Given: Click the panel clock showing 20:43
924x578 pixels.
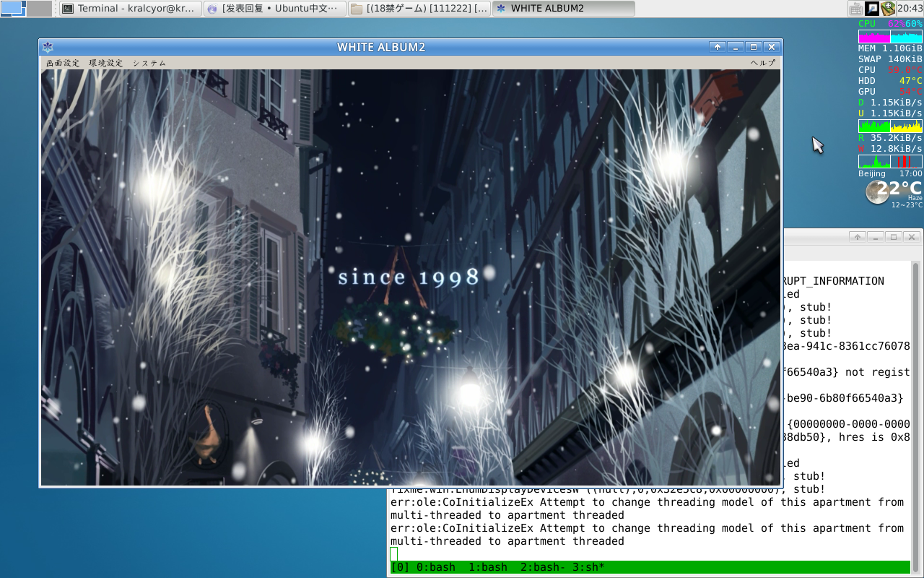Looking at the screenshot, I should click(x=910, y=9).
